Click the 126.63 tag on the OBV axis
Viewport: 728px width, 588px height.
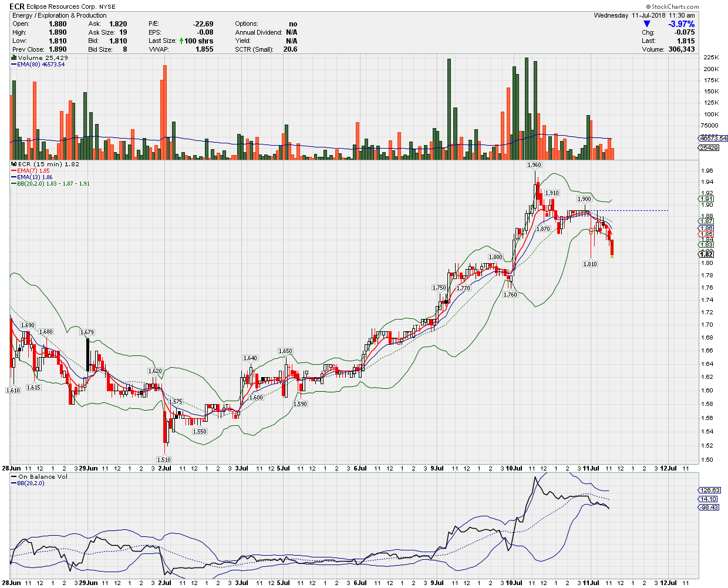pos(710,490)
